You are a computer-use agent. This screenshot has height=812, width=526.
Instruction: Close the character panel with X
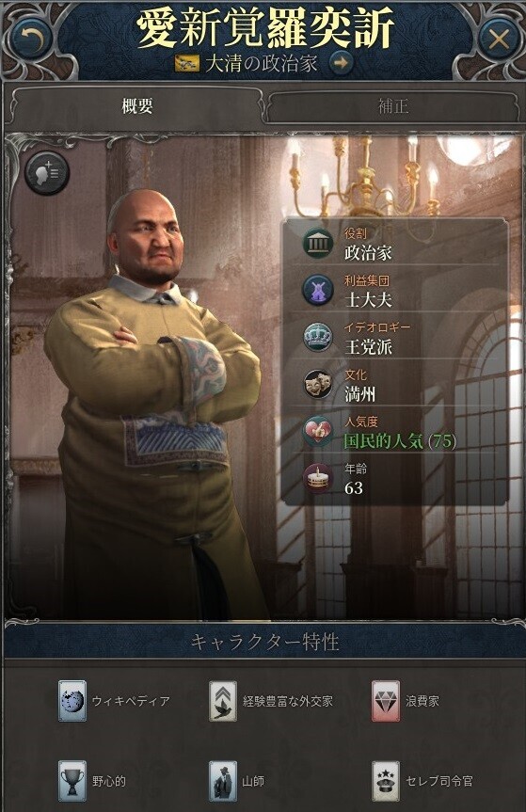click(498, 38)
